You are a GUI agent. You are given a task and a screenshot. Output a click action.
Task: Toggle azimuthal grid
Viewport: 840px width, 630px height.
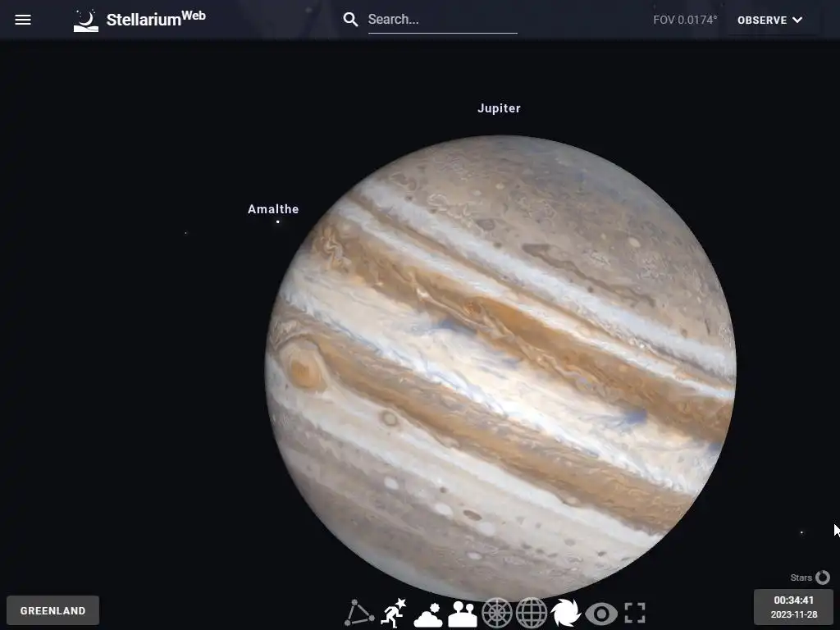[496, 613]
